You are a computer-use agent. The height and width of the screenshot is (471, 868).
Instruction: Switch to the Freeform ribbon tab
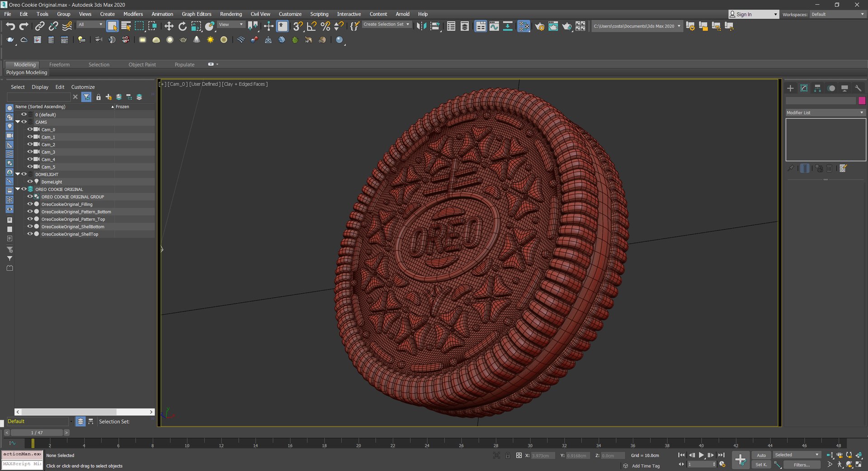[59, 65]
